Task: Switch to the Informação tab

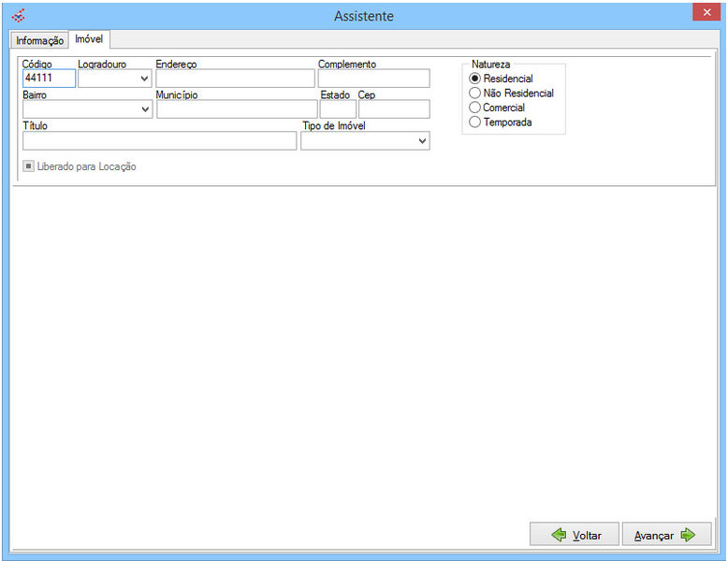Action: 39,40
